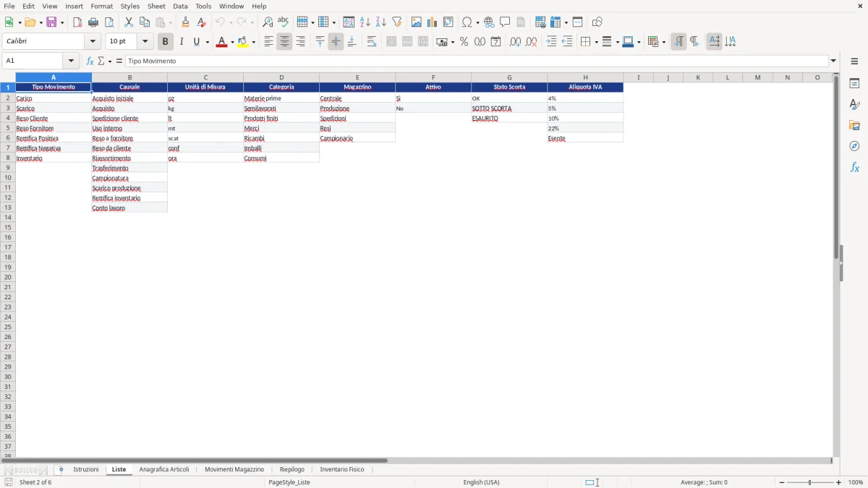Open the Sidebar Navigator compass icon

(x=854, y=146)
